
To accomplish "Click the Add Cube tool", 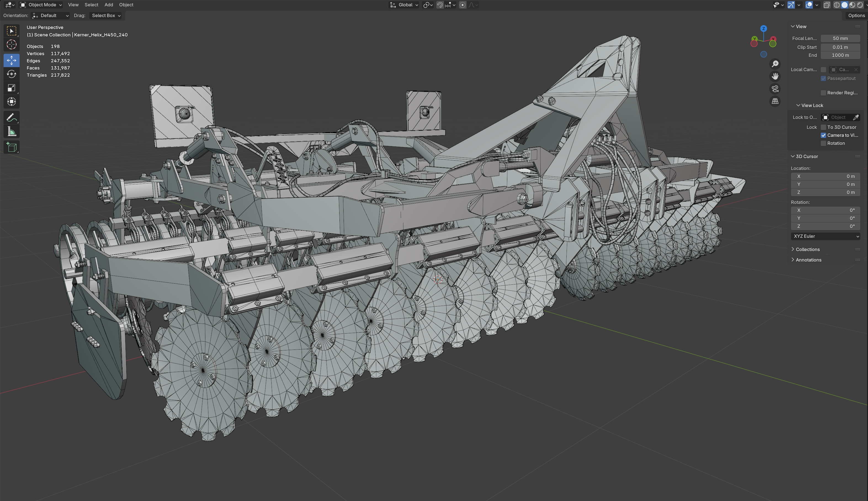I will pos(11,147).
